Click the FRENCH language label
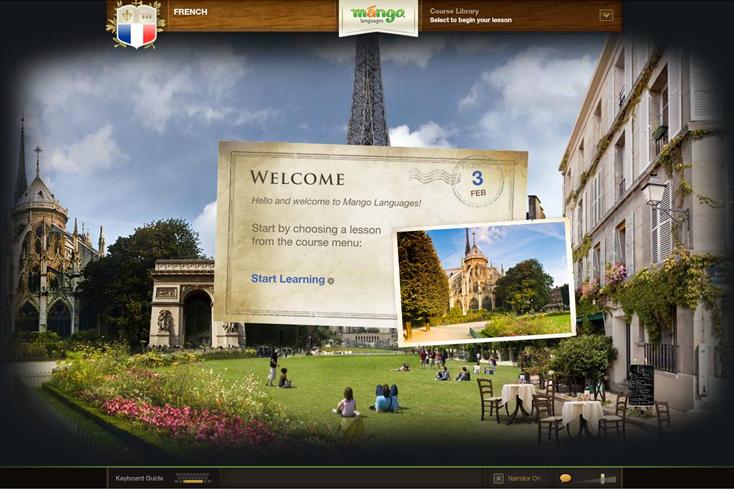The height and width of the screenshot is (489, 734). click(x=190, y=12)
